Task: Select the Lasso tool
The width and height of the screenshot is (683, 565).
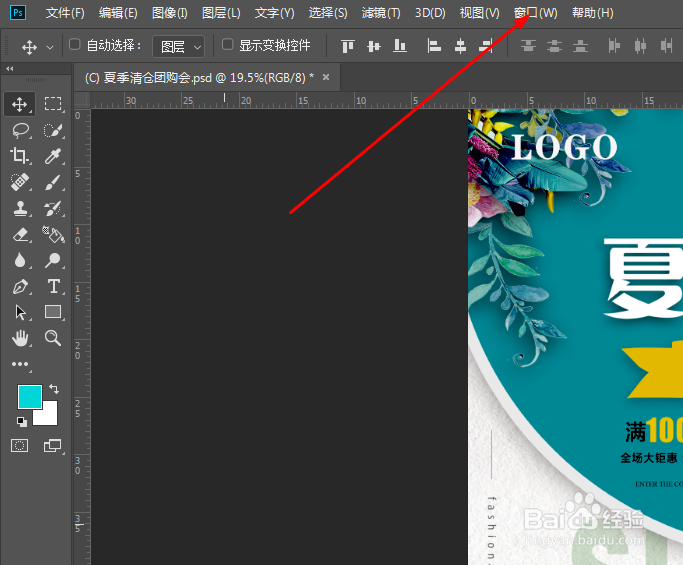Action: click(x=20, y=130)
